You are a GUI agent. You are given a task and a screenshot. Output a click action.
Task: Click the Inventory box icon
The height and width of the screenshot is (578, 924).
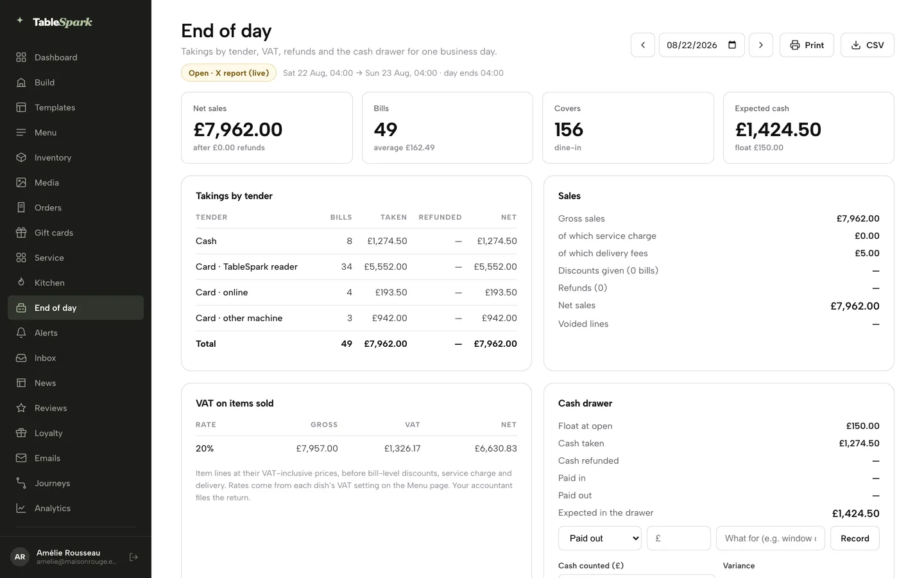click(21, 157)
